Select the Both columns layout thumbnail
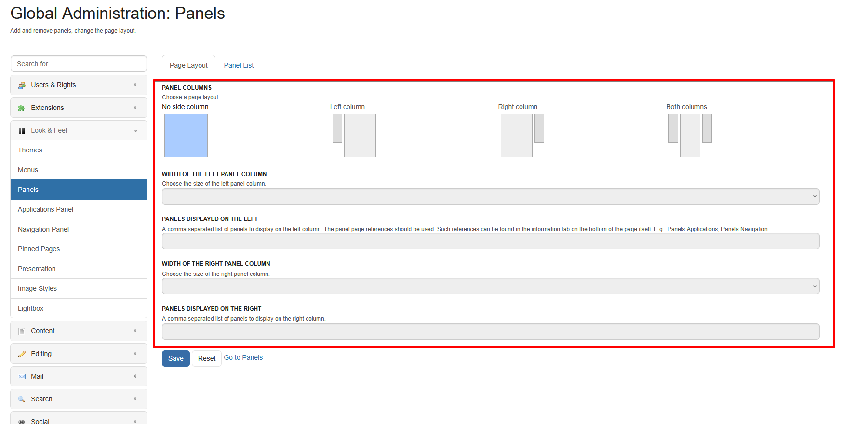The image size is (868, 424). 690,136
